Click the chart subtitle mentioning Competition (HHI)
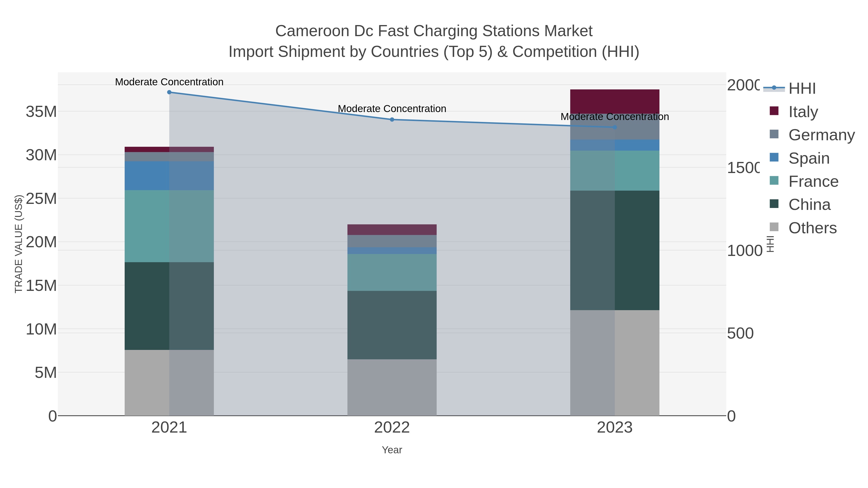This screenshot has width=868, height=488. (434, 52)
